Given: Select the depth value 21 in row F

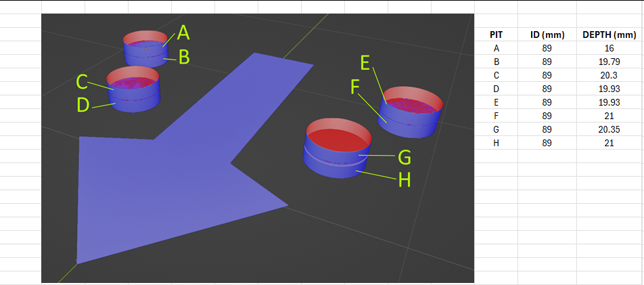Looking at the screenshot, I should point(609,116).
